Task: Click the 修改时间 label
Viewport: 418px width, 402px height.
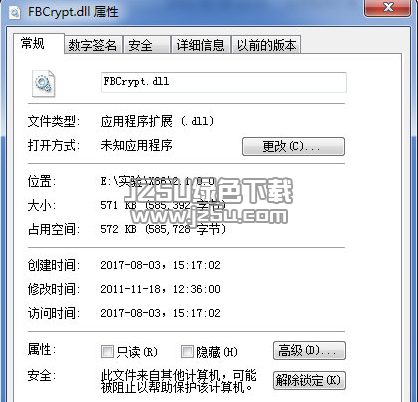Action: pos(54,289)
